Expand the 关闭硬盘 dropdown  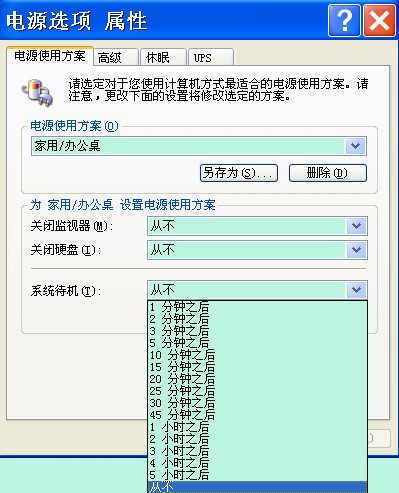pyautogui.click(x=356, y=250)
